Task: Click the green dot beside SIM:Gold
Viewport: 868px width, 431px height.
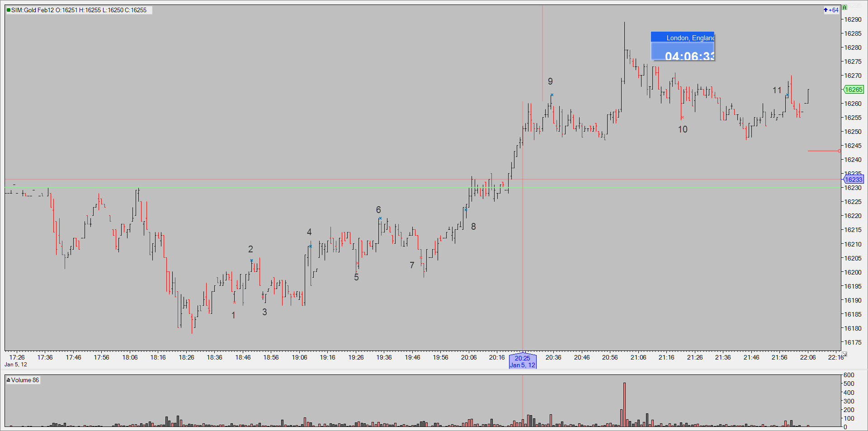Action: point(9,10)
